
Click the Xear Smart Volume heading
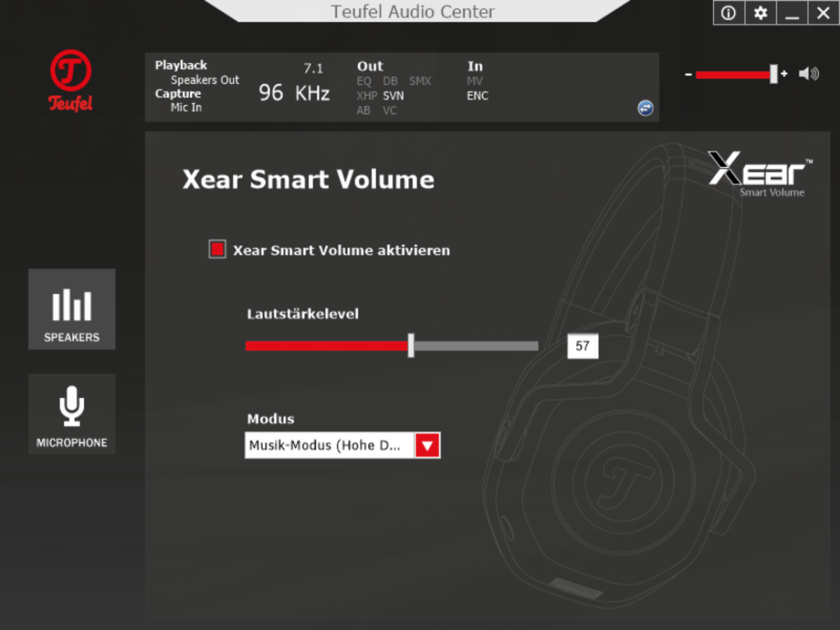pyautogui.click(x=308, y=179)
